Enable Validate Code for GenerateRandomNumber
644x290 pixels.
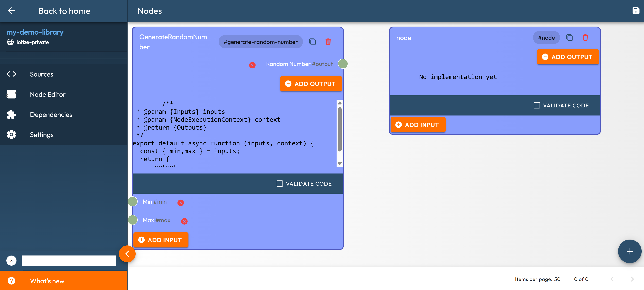280,184
